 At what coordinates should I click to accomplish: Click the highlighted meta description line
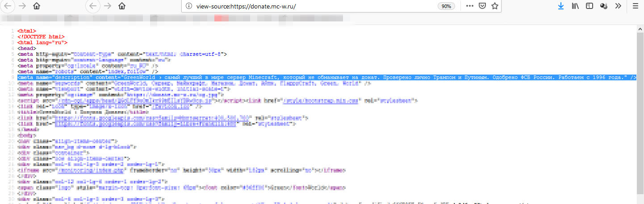(327, 77)
